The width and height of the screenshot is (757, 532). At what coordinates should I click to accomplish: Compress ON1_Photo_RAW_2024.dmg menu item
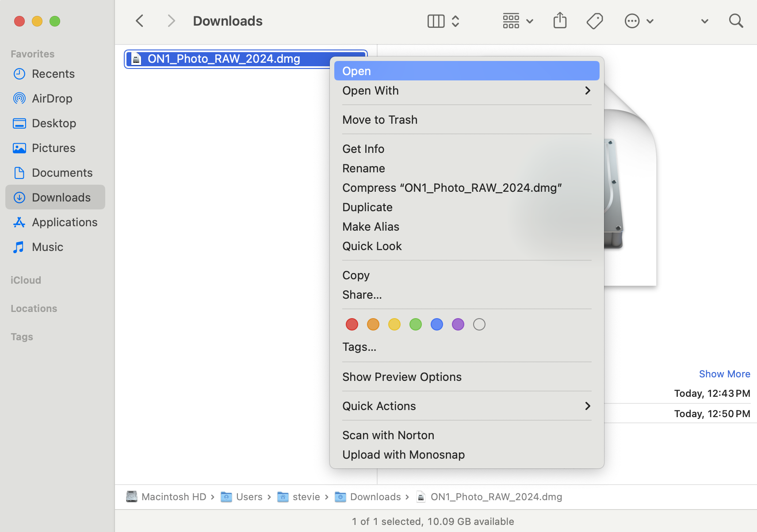tap(467, 188)
